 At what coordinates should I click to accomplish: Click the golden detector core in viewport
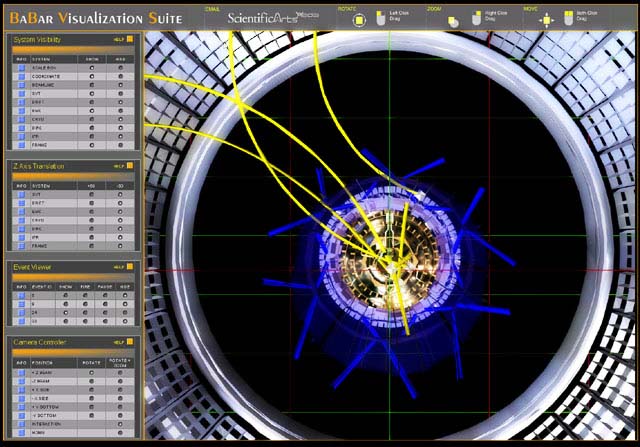coord(389,261)
